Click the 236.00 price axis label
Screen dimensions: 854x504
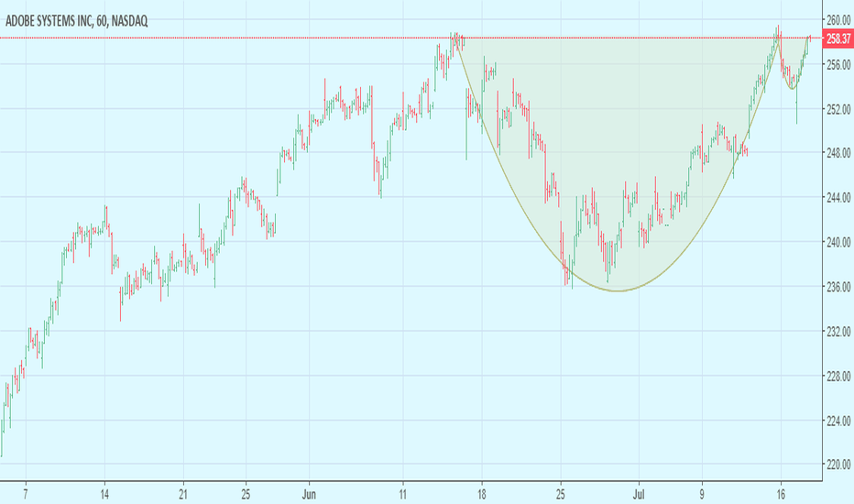tap(838, 287)
